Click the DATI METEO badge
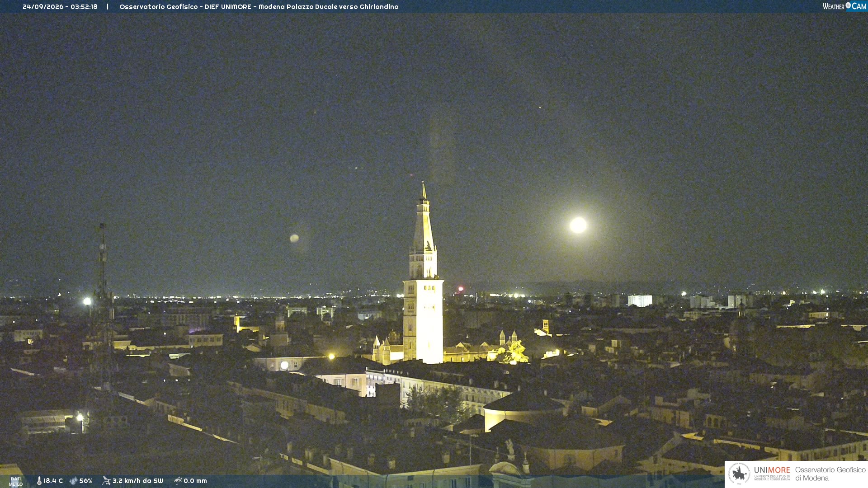This screenshot has height=488, width=868. (x=16, y=481)
